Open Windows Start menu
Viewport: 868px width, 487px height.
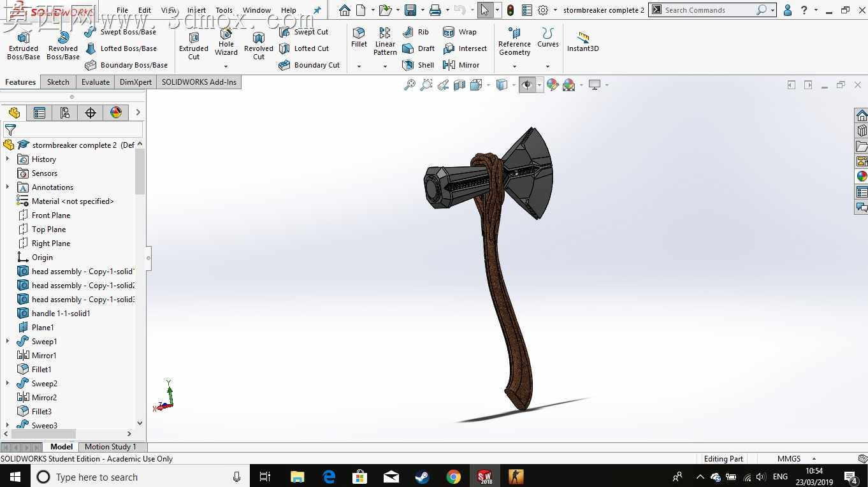click(15, 477)
